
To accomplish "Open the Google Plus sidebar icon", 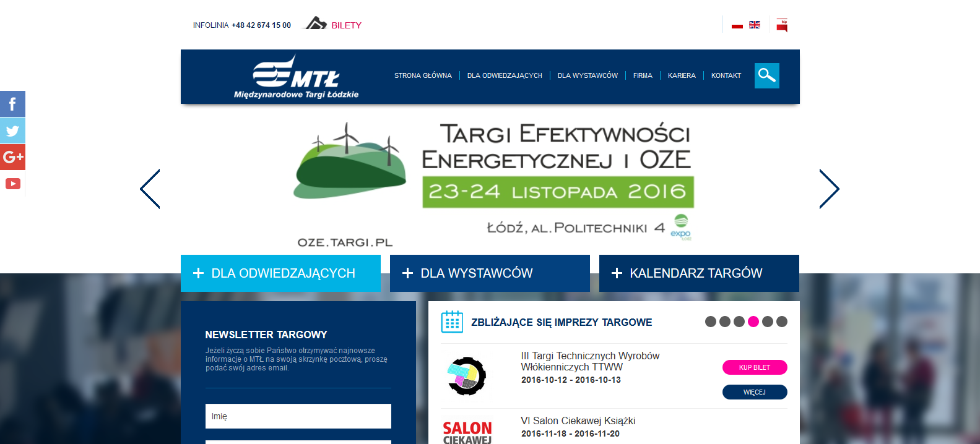I will [12, 157].
